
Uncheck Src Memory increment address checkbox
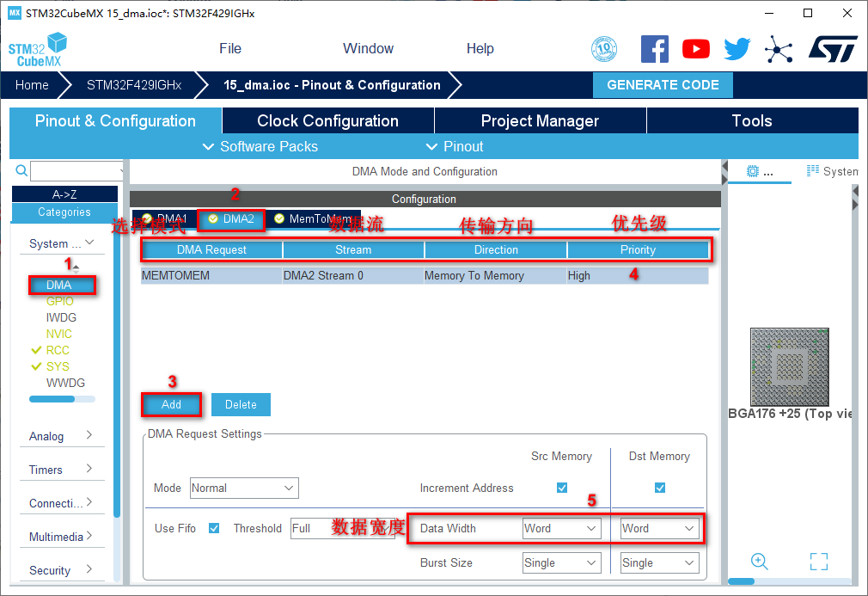coord(562,488)
